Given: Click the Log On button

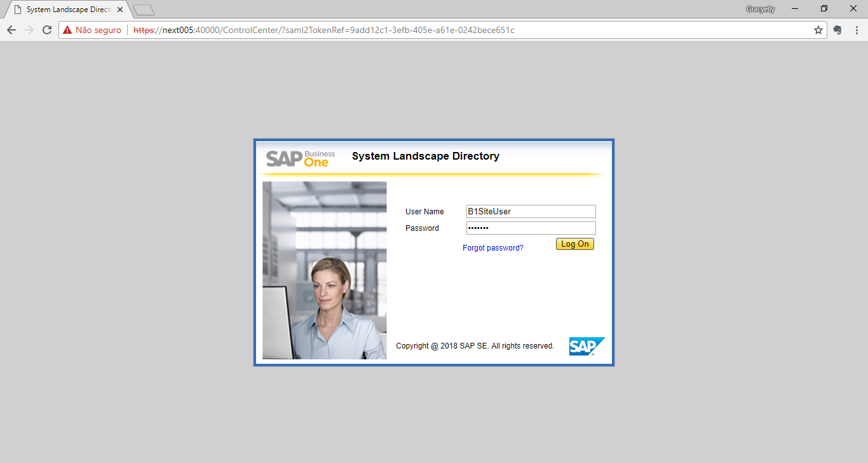Looking at the screenshot, I should 575,244.
